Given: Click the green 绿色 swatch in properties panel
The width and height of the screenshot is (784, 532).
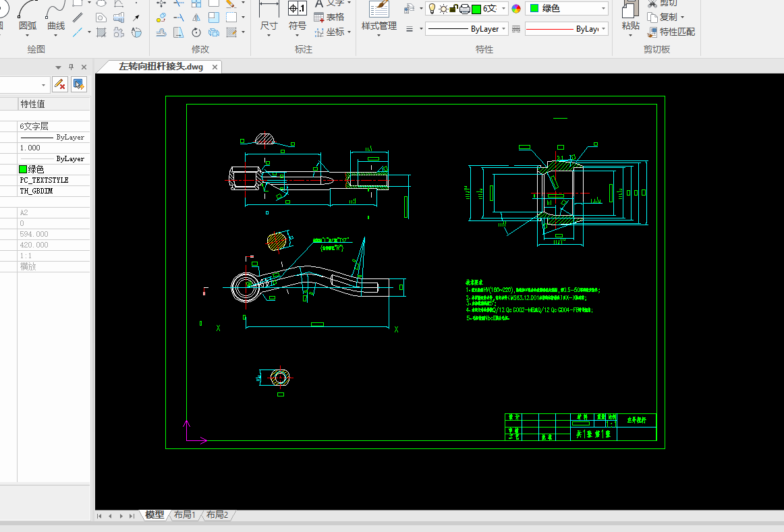Looking at the screenshot, I should point(23,169).
